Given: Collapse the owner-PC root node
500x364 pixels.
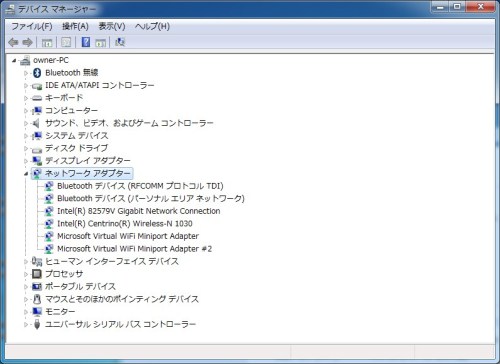Looking at the screenshot, I should pyautogui.click(x=14, y=61).
